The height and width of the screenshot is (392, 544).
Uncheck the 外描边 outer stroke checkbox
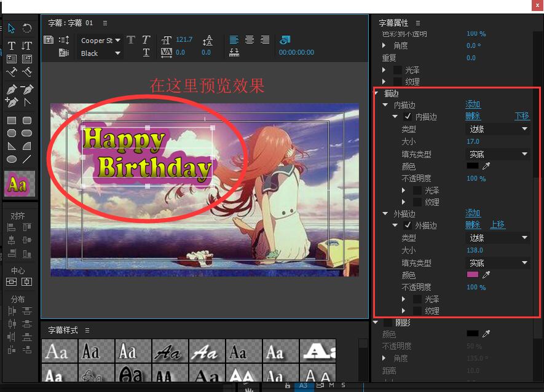point(408,225)
